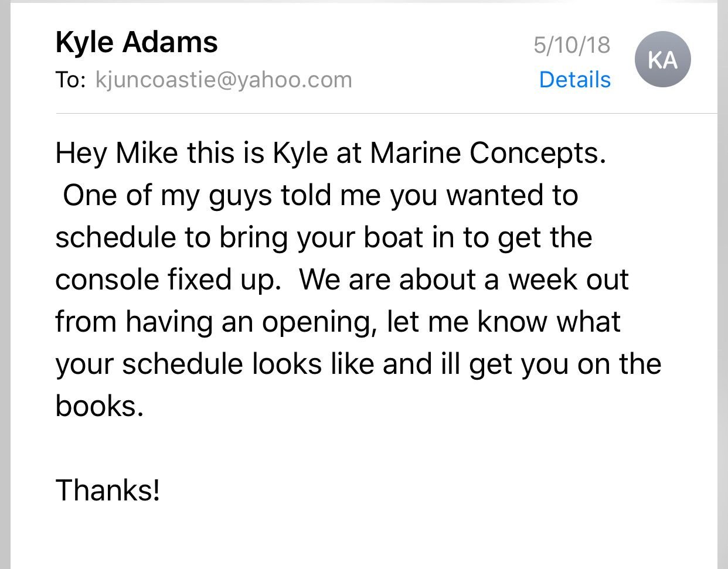Click the phrase "let me know what"
Image resolution: width=728 pixels, height=569 pixels.
tap(504, 322)
